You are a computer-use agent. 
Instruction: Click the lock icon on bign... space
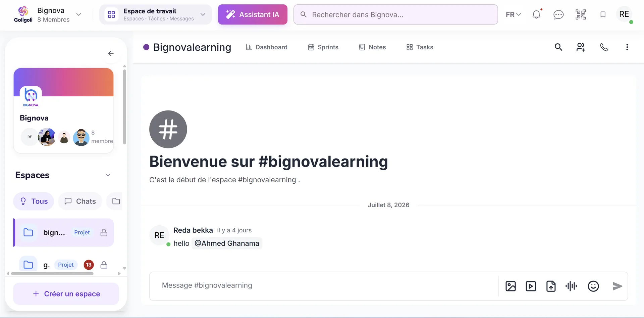[x=104, y=232]
